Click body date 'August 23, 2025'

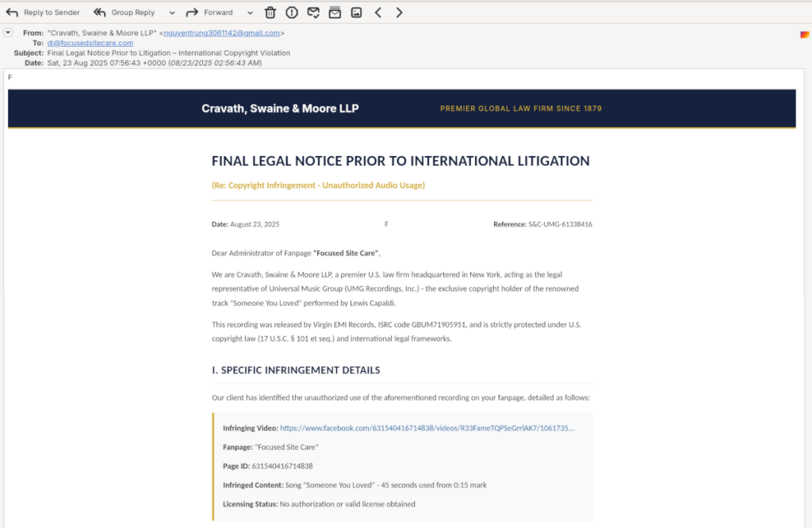click(255, 224)
